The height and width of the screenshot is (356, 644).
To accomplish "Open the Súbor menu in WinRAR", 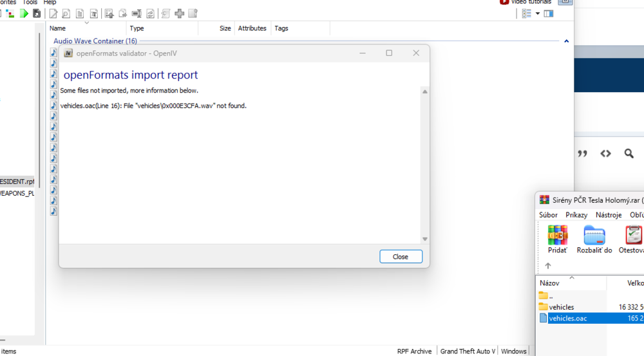I will click(548, 215).
